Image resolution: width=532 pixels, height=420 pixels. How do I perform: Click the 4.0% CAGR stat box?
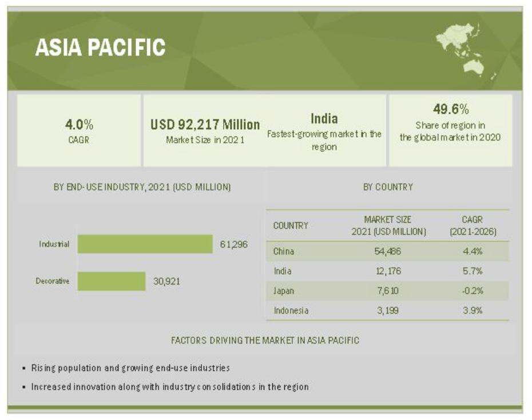coord(79,130)
